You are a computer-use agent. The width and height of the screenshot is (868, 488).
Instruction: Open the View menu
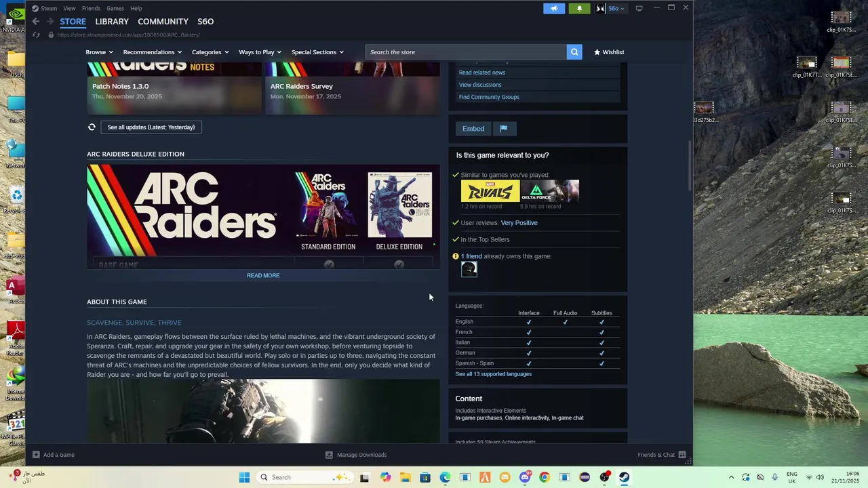click(x=69, y=8)
